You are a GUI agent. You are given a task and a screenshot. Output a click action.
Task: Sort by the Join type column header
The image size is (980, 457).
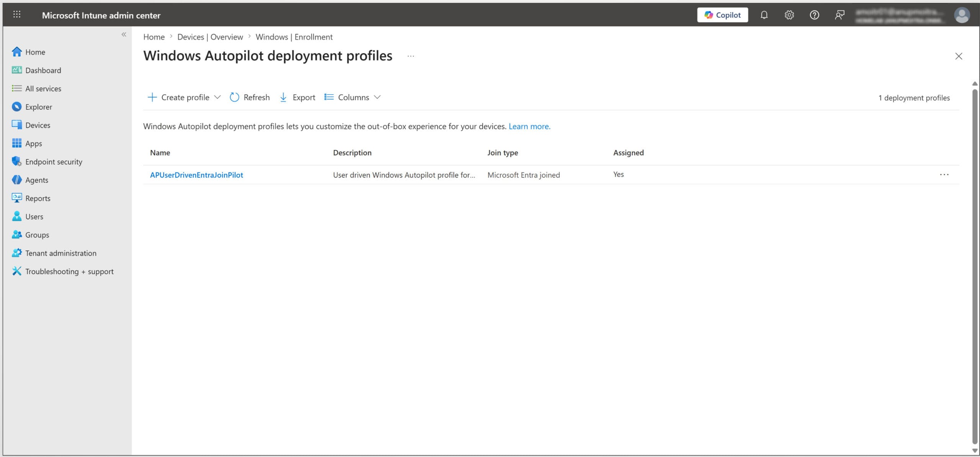tap(503, 153)
